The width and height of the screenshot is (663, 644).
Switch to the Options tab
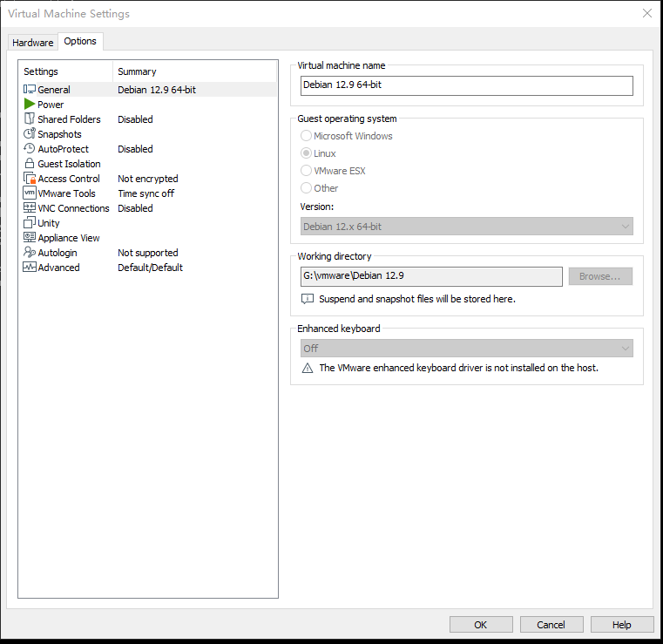tap(80, 42)
